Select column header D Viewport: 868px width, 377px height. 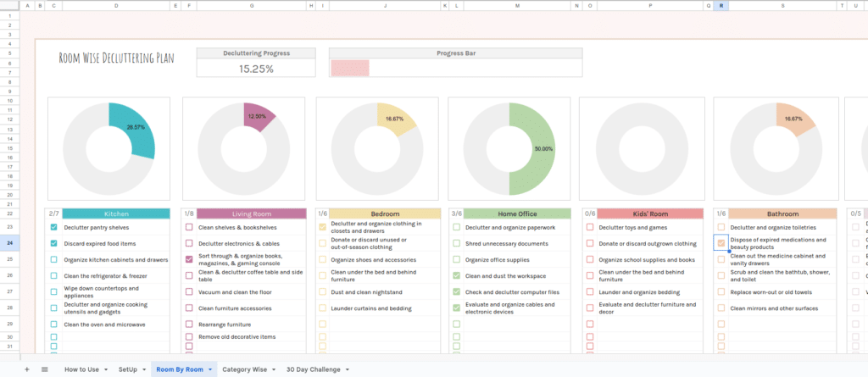[116, 5]
